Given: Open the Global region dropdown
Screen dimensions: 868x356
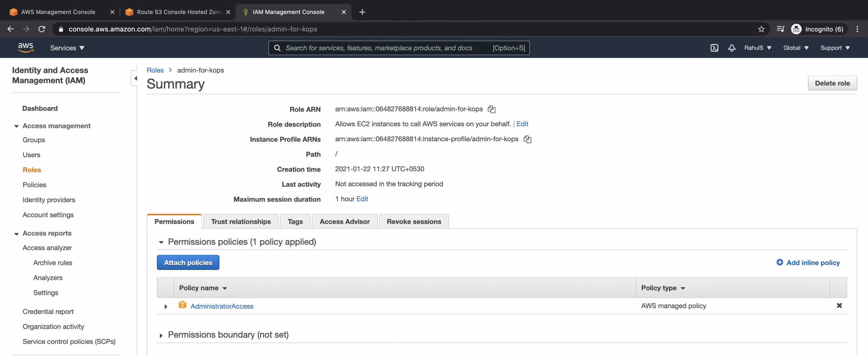Looking at the screenshot, I should pos(796,48).
